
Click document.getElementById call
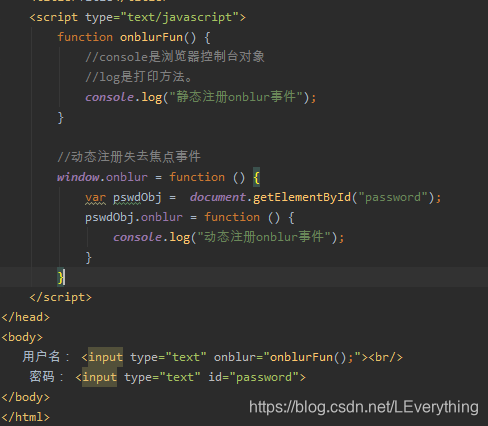270,197
